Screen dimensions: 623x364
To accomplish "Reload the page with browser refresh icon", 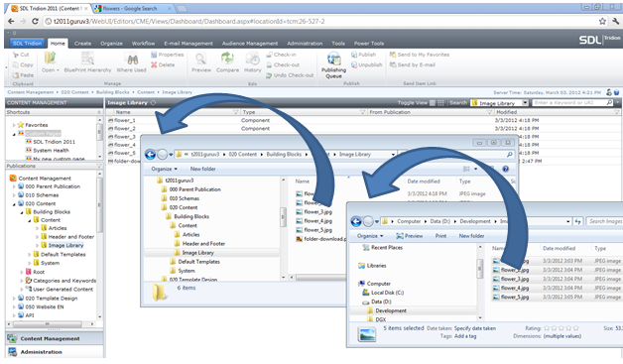I will pos(35,22).
